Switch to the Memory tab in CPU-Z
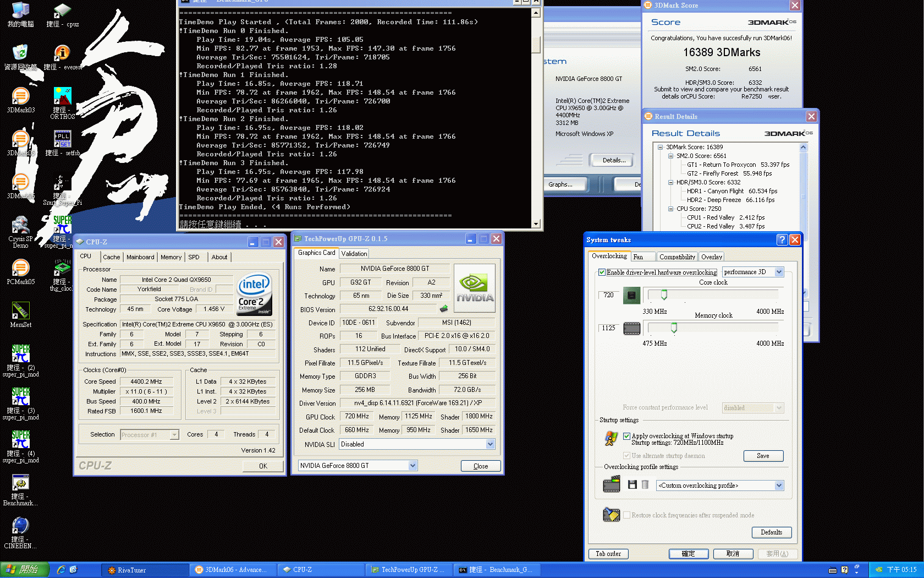Screen dimensions: 924x578 coord(171,257)
